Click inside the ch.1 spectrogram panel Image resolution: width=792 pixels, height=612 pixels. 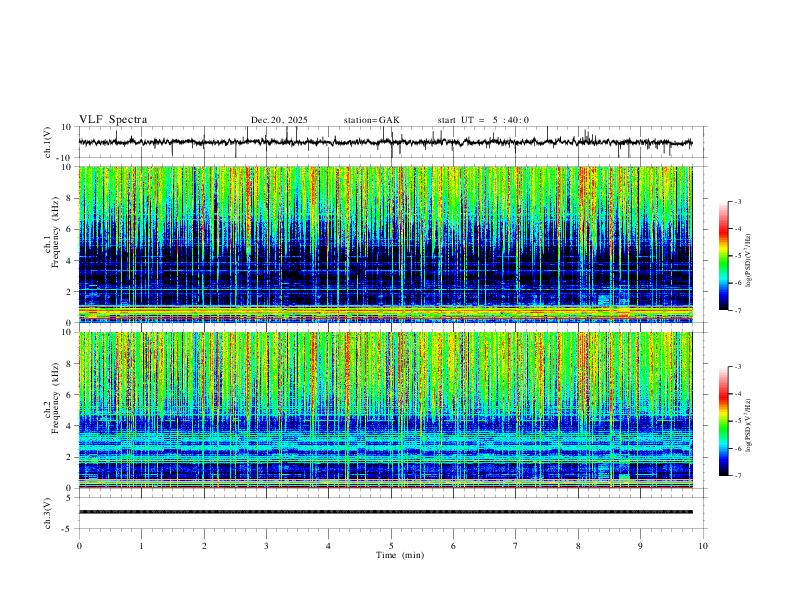(385, 244)
